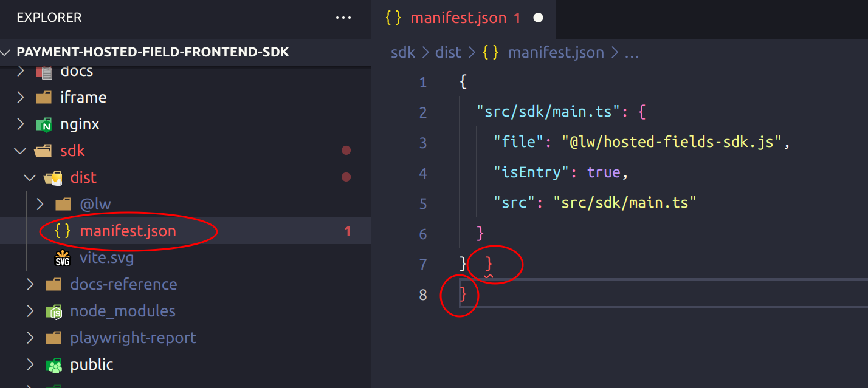Select the iframe folder label

click(83, 97)
